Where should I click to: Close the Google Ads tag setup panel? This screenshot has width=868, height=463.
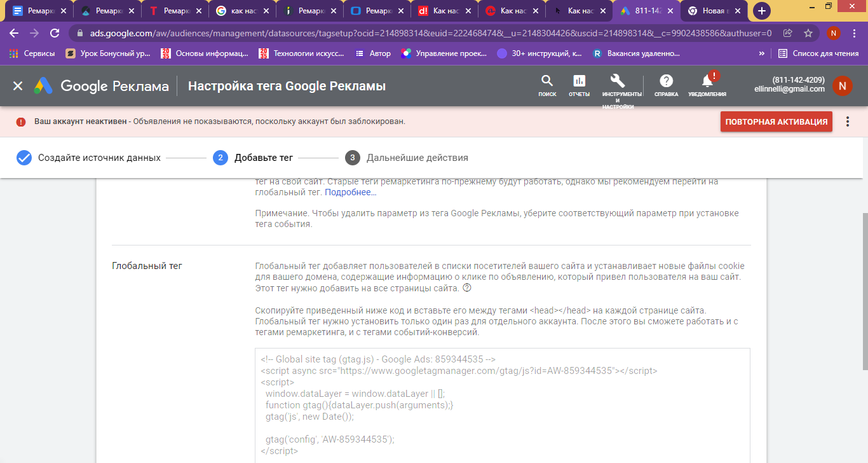(18, 86)
